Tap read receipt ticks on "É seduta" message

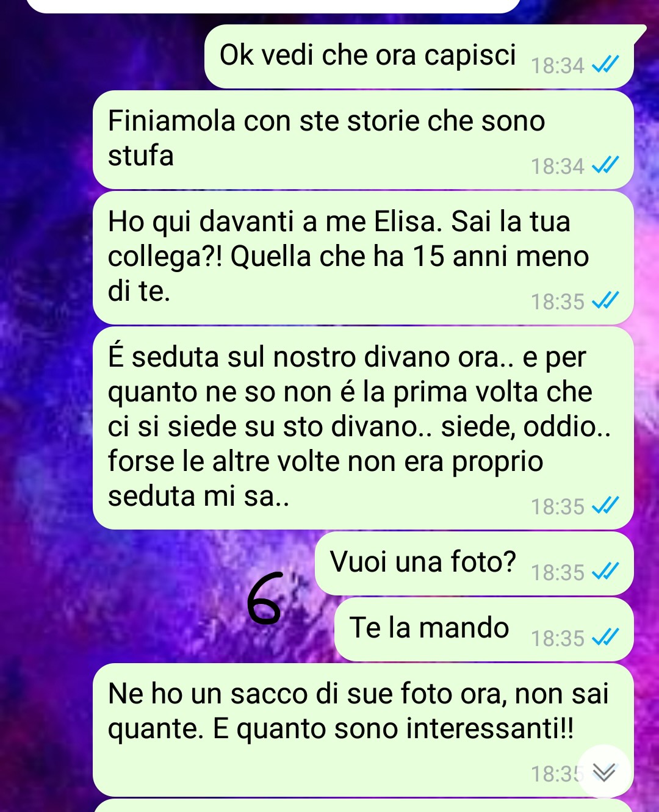606,505
